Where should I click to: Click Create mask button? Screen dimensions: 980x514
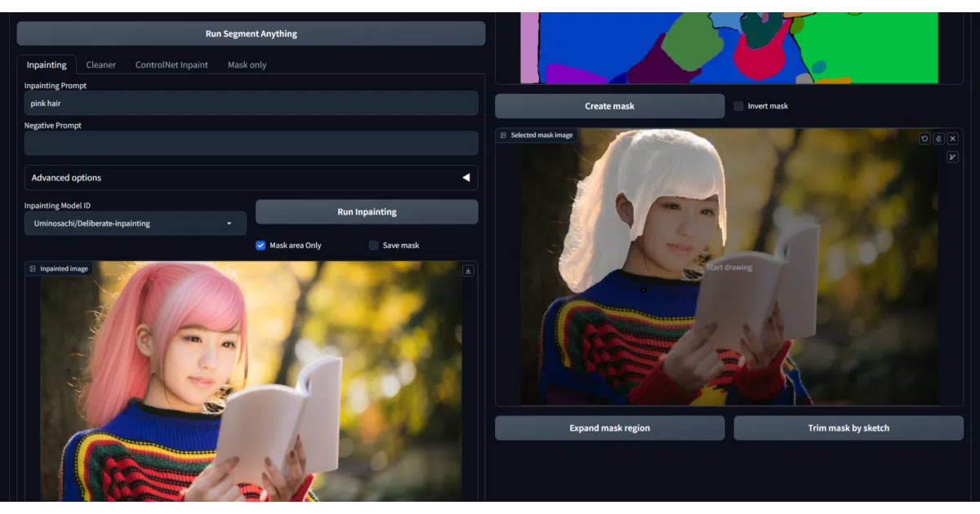click(x=609, y=106)
